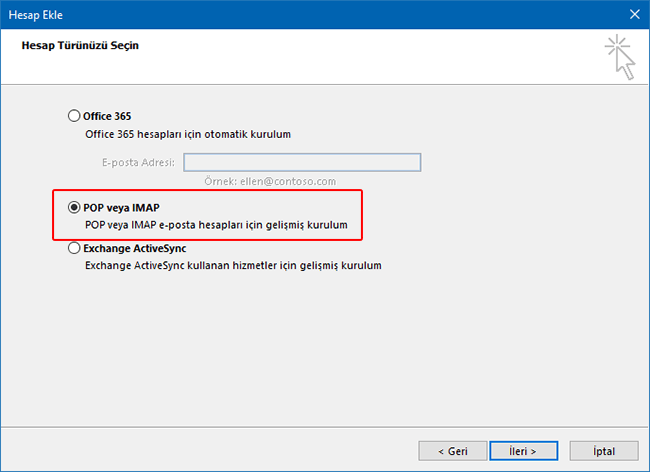The image size is (650, 472).
Task: Select the Office 365 radio button
Action: (73, 116)
